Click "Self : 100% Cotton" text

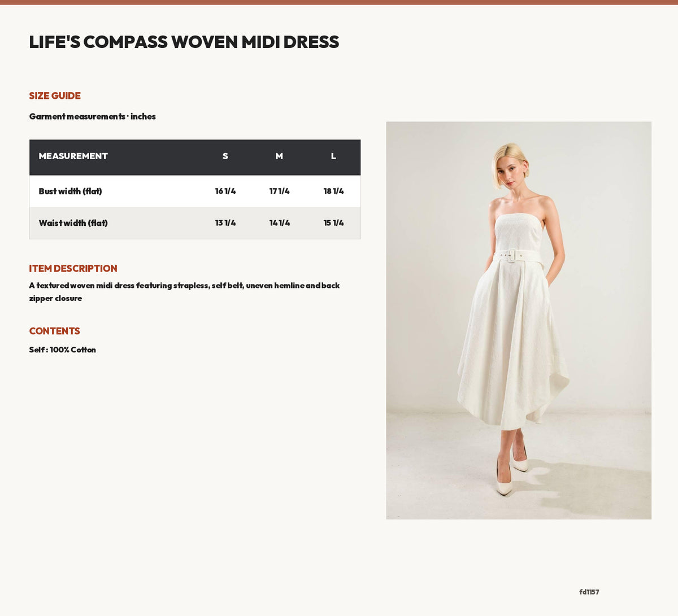[63, 350]
